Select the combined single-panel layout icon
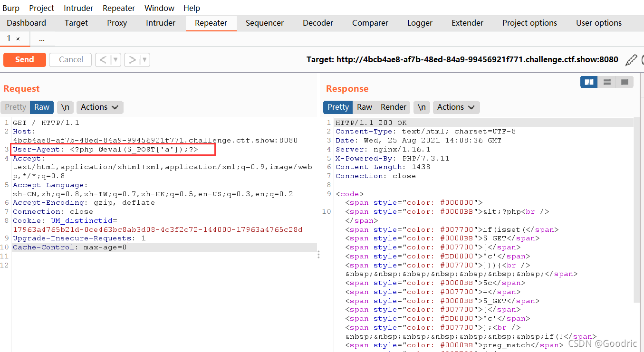The width and height of the screenshot is (644, 352). [x=625, y=82]
